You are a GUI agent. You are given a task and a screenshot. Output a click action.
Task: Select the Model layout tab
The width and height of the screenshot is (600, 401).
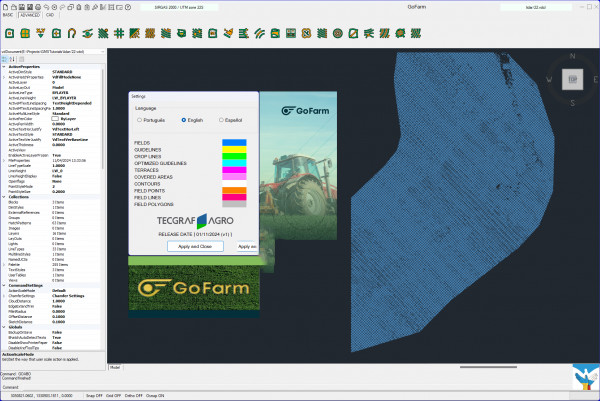tap(115, 367)
